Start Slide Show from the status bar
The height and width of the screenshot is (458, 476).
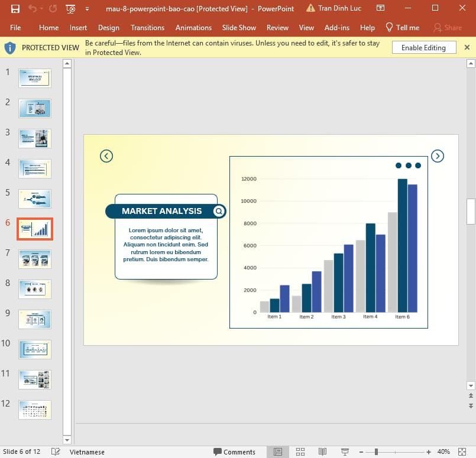pos(344,451)
